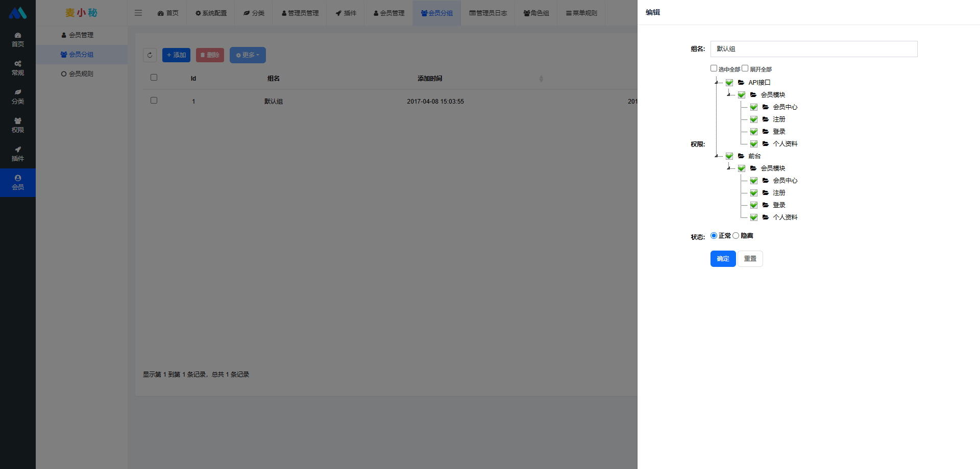Uncheck the 会员中心 checkbox under API接口

pyautogui.click(x=754, y=107)
